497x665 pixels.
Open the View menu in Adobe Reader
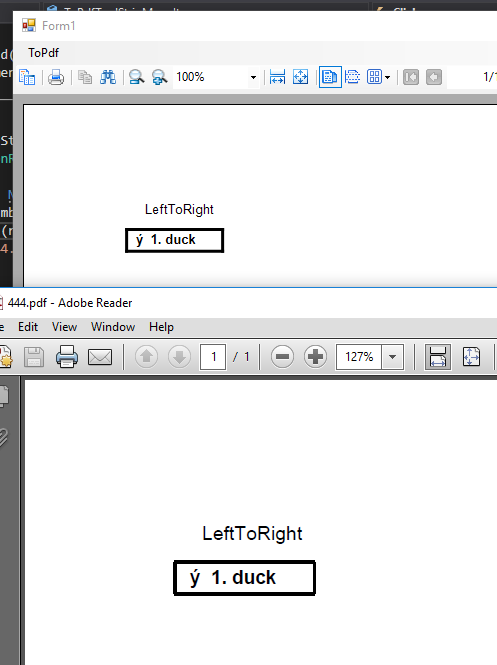pyautogui.click(x=64, y=327)
